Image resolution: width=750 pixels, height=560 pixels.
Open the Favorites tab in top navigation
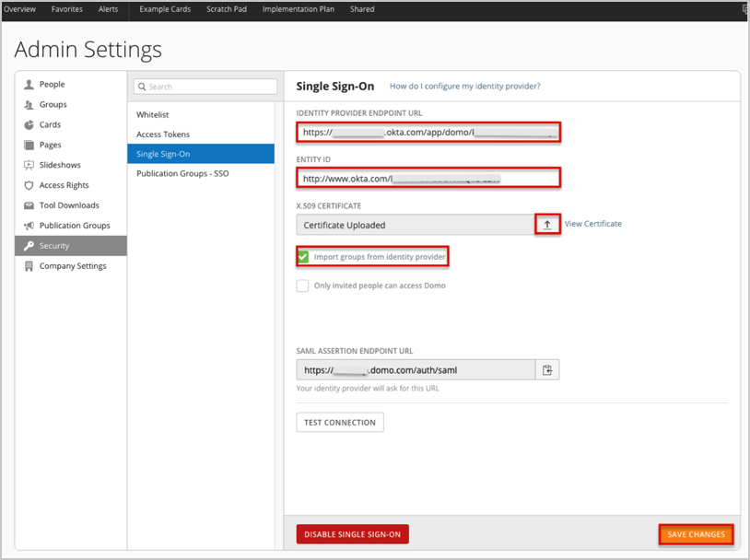click(66, 9)
